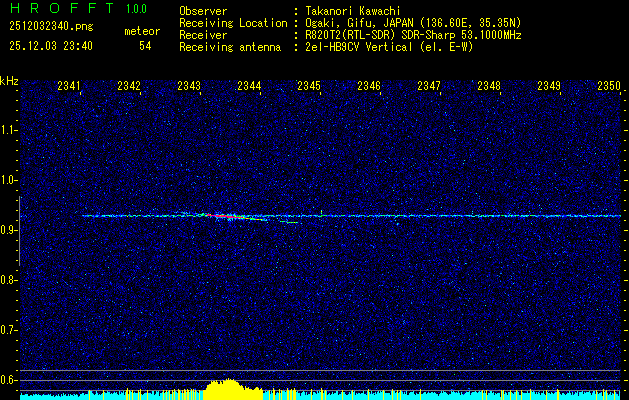Click the meteor count value 54

pyautogui.click(x=145, y=46)
